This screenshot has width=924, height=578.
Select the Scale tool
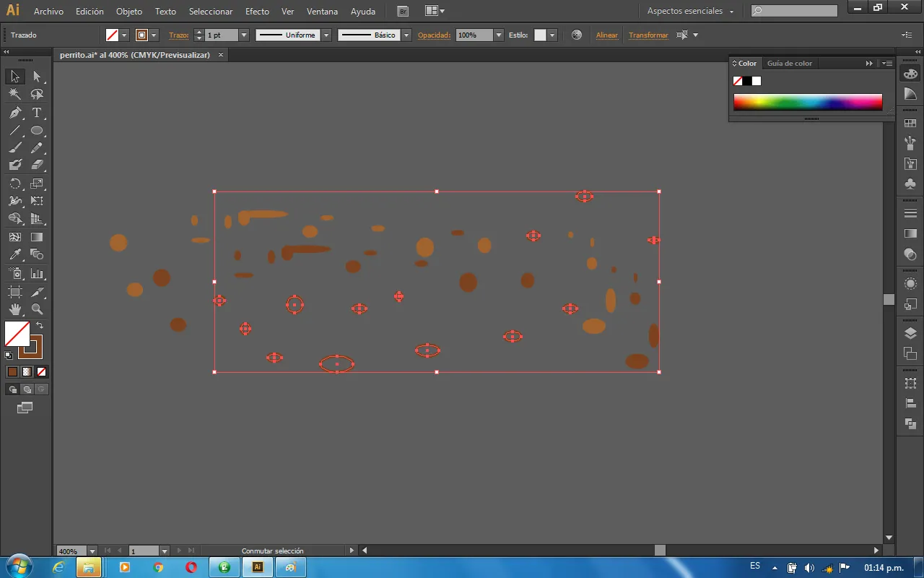pos(37,184)
